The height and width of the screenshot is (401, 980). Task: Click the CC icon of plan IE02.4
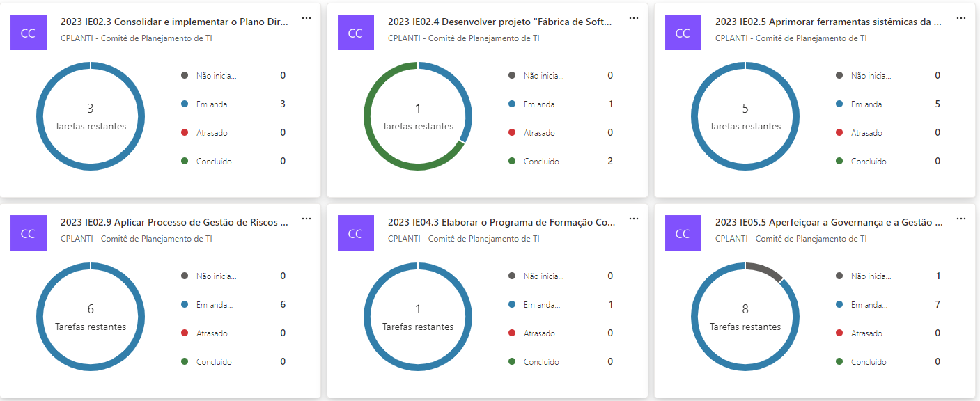click(x=355, y=33)
